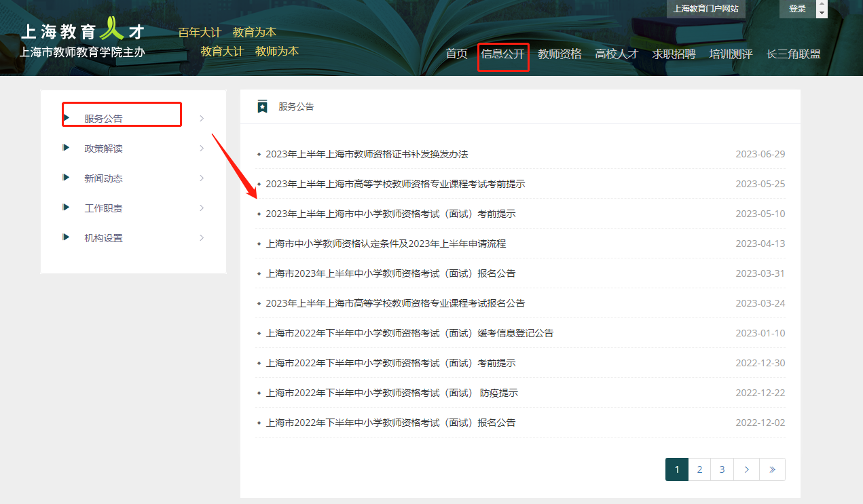Click the next-page arrow in pagination

[746, 469]
